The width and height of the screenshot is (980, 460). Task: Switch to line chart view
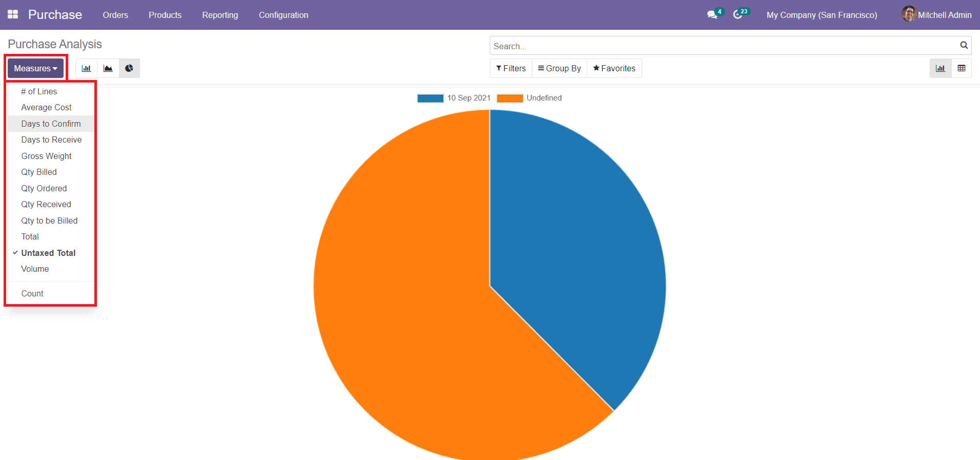pos(108,68)
